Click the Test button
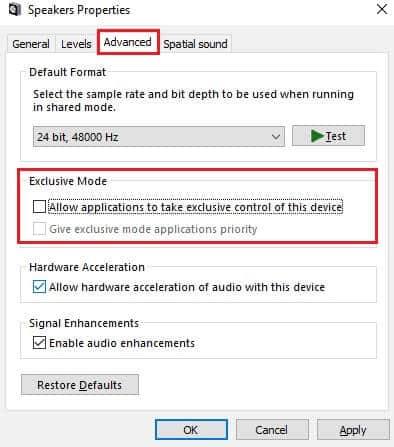This screenshot has width=394, height=447. click(x=328, y=136)
